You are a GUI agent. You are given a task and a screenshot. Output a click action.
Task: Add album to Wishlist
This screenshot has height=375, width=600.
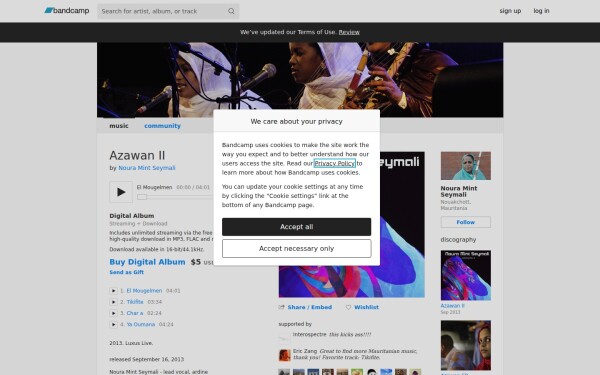pos(366,307)
